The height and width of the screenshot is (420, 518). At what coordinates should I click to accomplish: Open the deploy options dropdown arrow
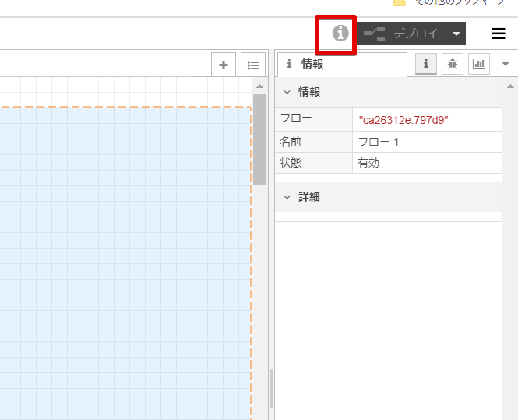tap(456, 34)
